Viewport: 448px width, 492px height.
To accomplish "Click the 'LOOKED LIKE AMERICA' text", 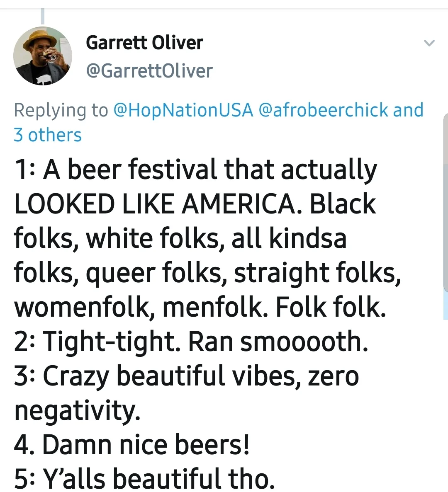I will (x=156, y=204).
